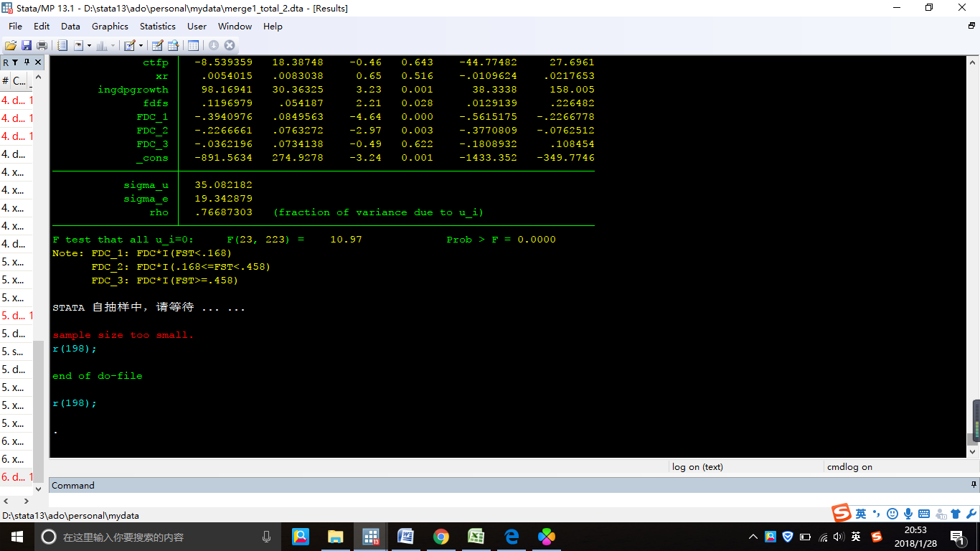
Task: Click the Review panel # column header
Action: coord(5,81)
